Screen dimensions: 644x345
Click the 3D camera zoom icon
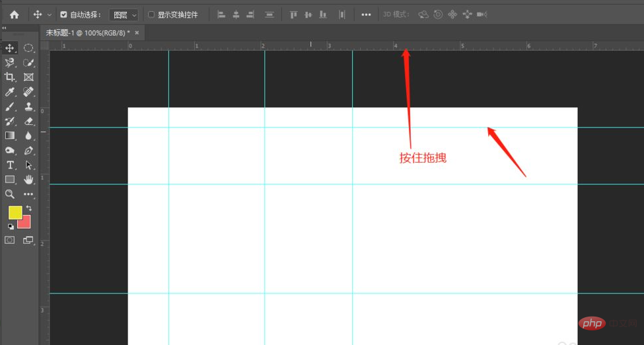pos(482,15)
